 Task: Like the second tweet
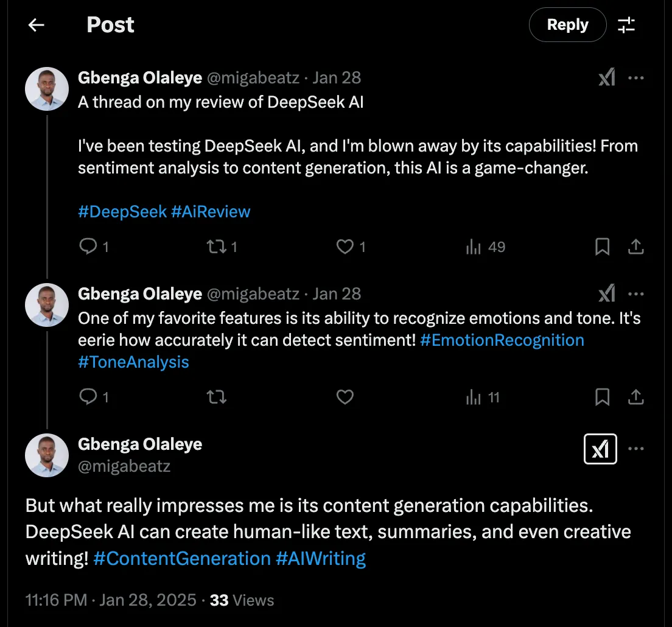(345, 397)
